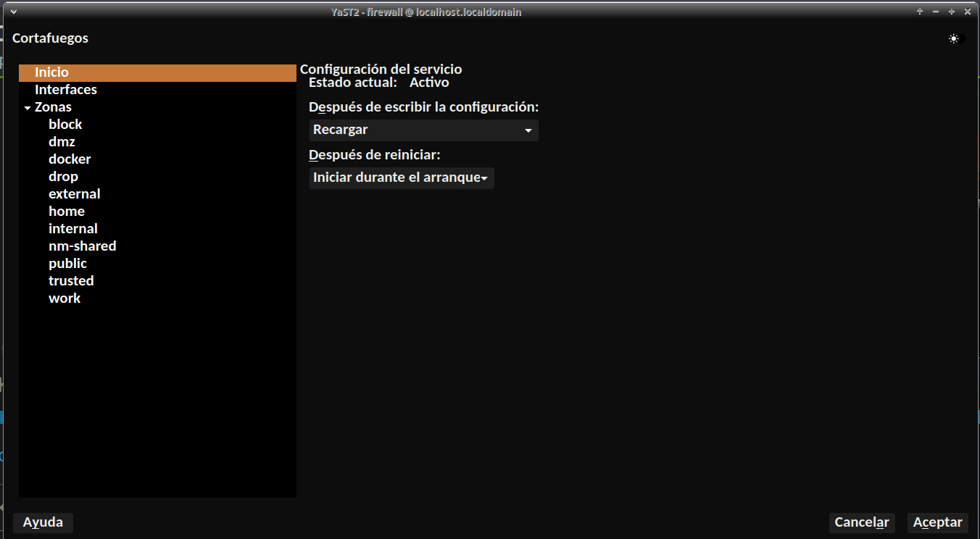Viewport: 980px width, 539px height.
Task: Collapse the Zonas tree node
Action: tap(28, 108)
